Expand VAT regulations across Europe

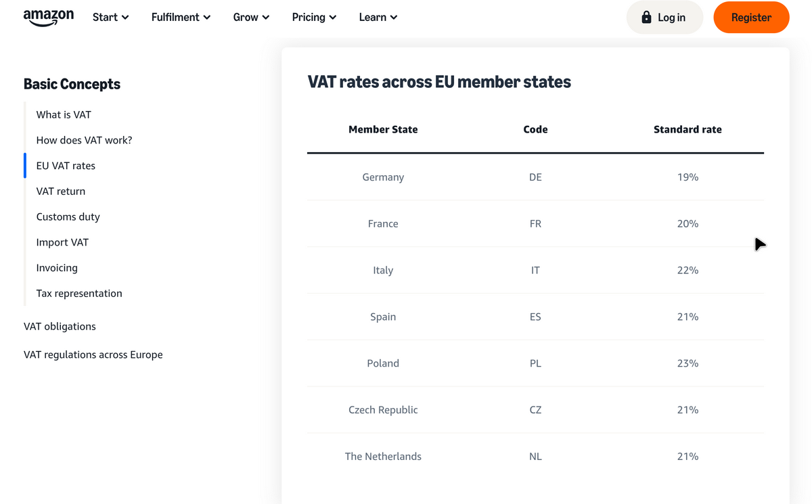(x=93, y=354)
